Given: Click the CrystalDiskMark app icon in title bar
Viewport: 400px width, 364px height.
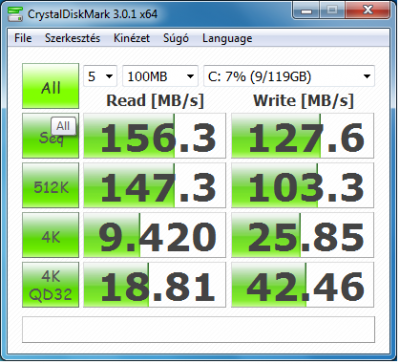Looking at the screenshot, I should [x=15, y=13].
